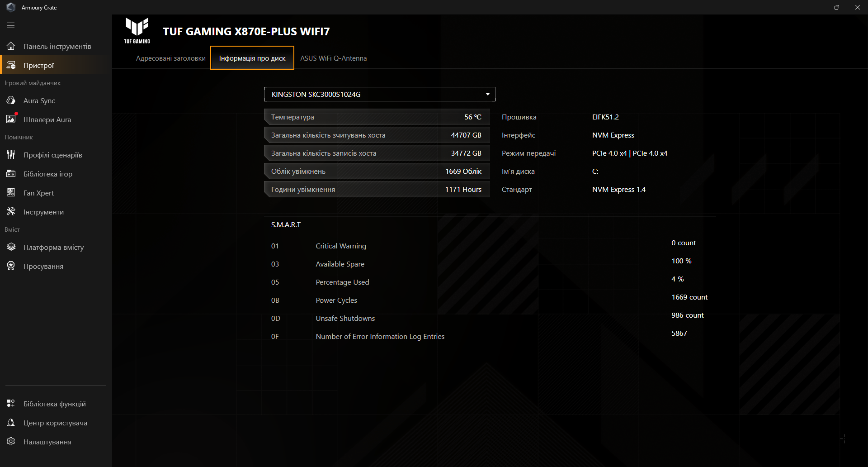The image size is (868, 467).
Task: Click the Бібліотека ігор gamepad icon
Action: pyautogui.click(x=11, y=174)
